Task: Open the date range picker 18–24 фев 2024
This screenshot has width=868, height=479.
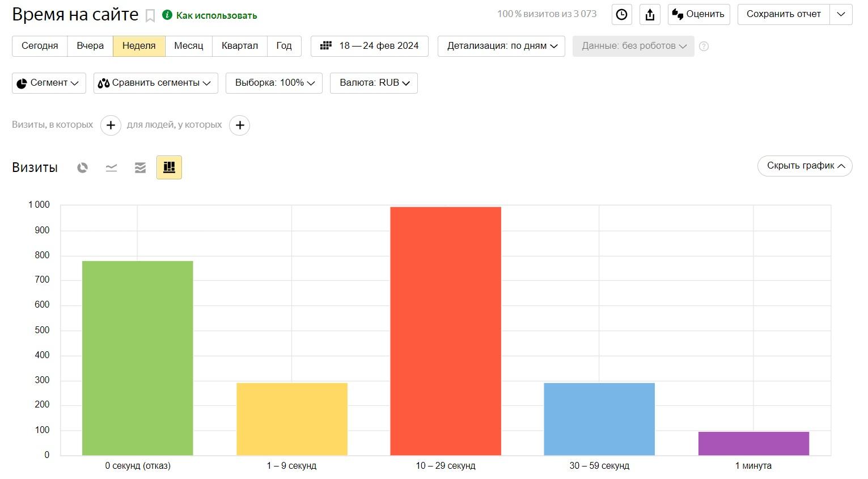Action: (x=370, y=46)
